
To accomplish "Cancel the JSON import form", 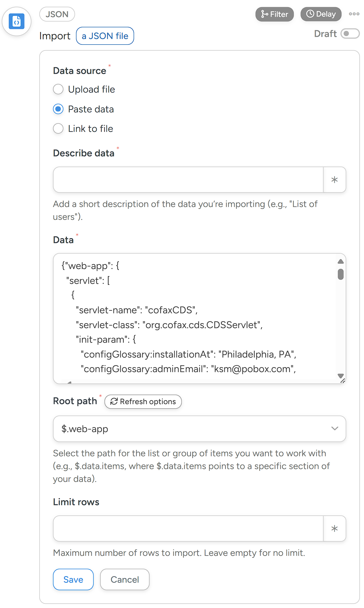I will [x=125, y=579].
